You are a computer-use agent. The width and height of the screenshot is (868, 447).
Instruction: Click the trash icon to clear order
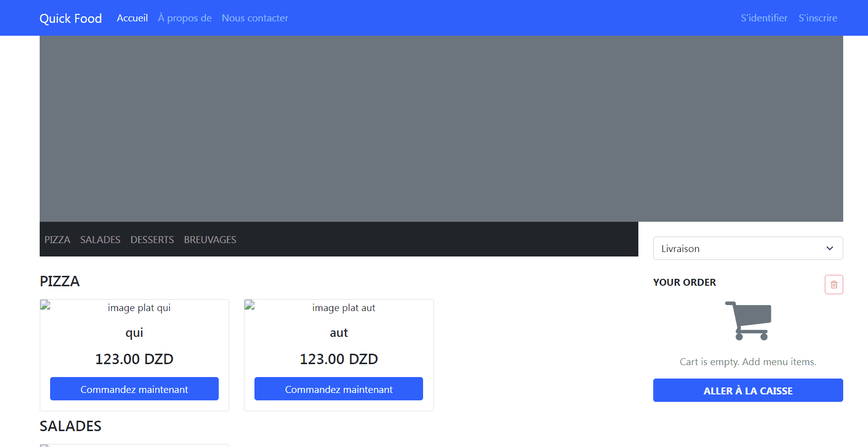pos(833,285)
